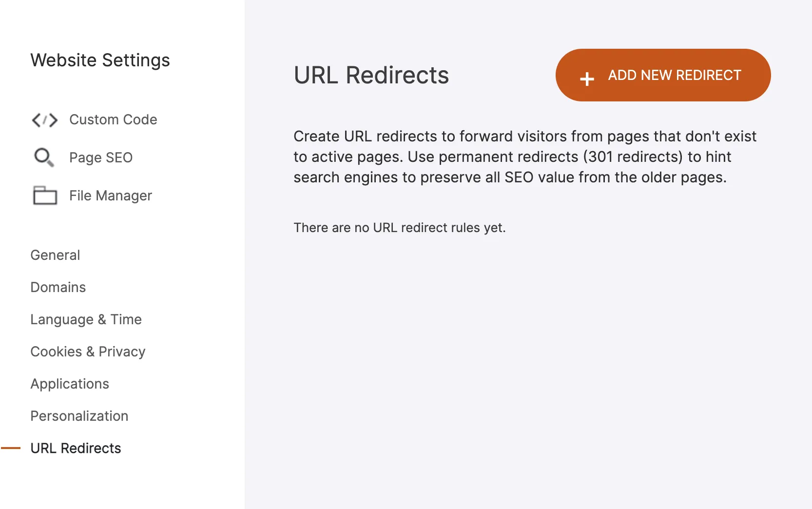This screenshot has width=812, height=509.
Task: Click the plus icon on redirect button
Action: [x=587, y=79]
